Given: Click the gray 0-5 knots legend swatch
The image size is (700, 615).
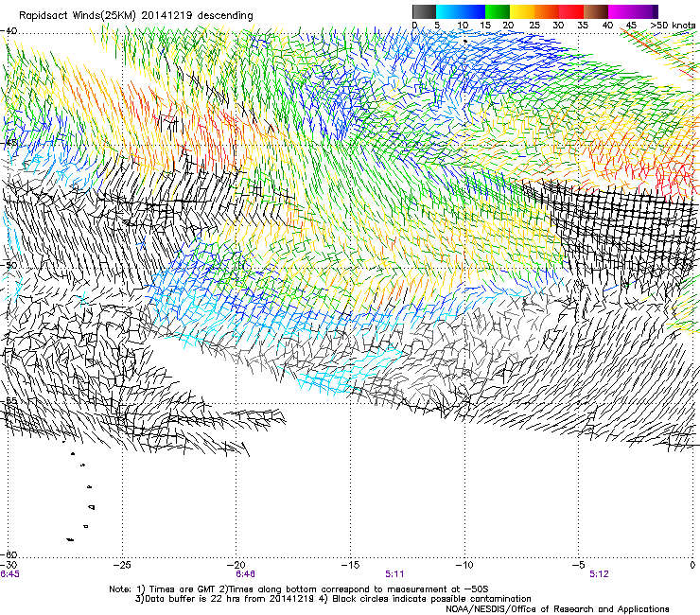Looking at the screenshot, I should coord(424,11).
